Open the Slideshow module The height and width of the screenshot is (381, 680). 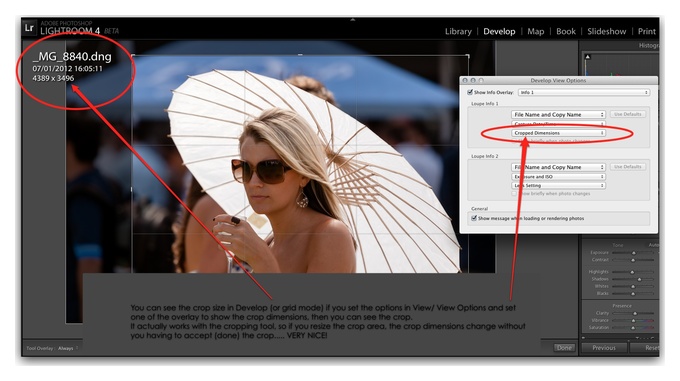pyautogui.click(x=607, y=31)
